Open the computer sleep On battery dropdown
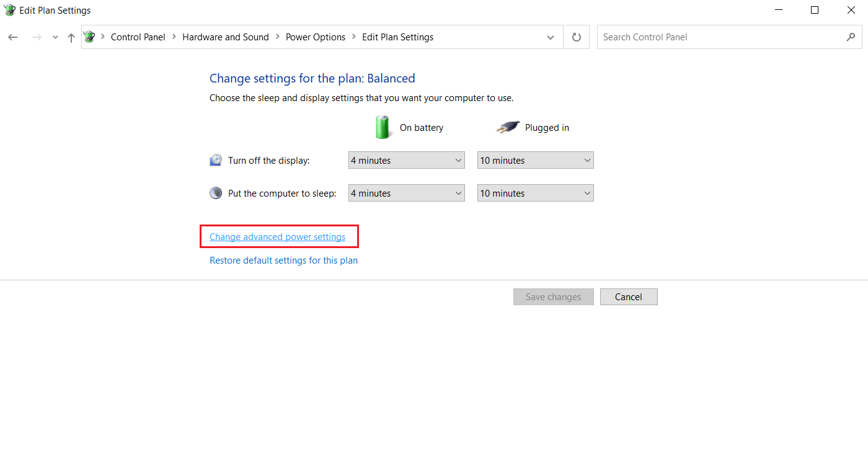The image size is (868, 454). click(407, 193)
